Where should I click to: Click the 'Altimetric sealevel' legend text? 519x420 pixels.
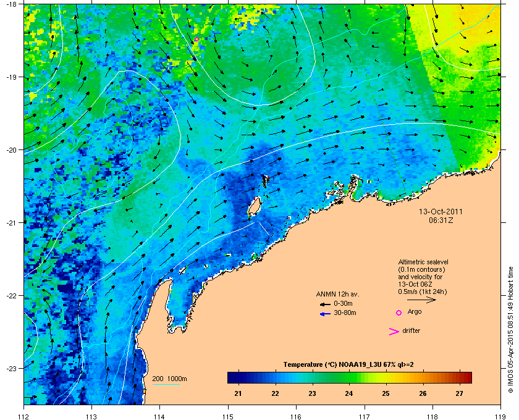pyautogui.click(x=423, y=262)
